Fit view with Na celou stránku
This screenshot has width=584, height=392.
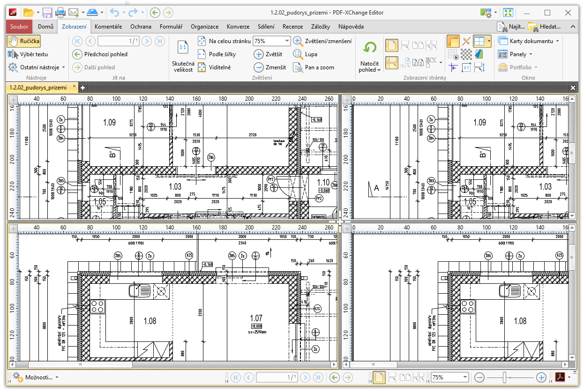tap(224, 41)
